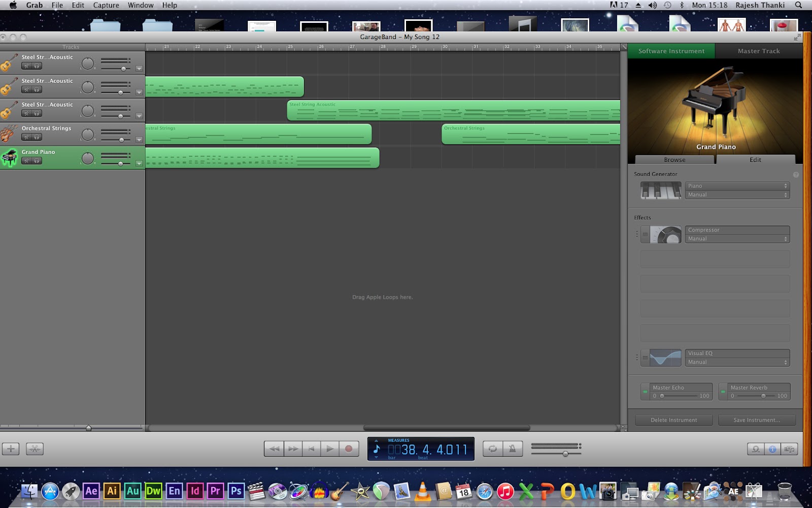The height and width of the screenshot is (508, 812).
Task: Click the GarageBand guitar icon in the dock
Action: click(339, 491)
